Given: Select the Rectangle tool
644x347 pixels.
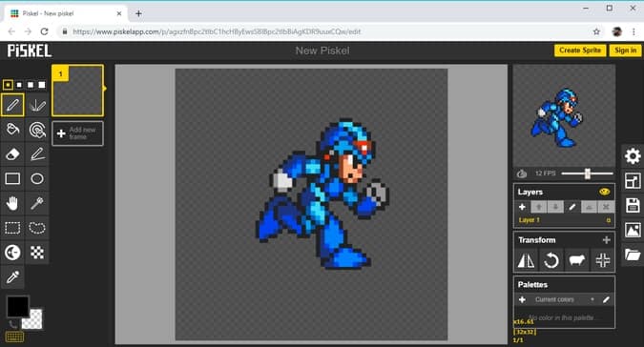Looking at the screenshot, I should click(x=12, y=179).
